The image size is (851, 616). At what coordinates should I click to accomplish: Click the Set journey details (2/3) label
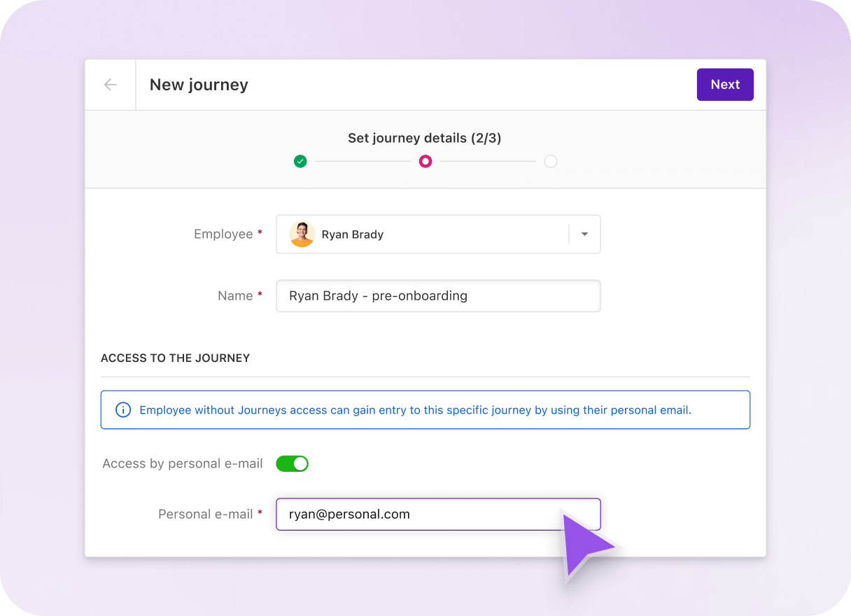pyautogui.click(x=425, y=138)
